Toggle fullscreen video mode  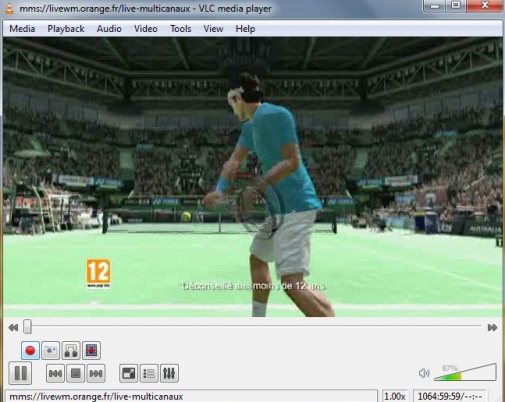point(128,373)
